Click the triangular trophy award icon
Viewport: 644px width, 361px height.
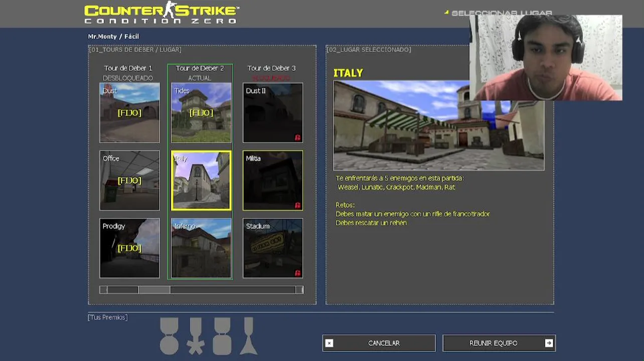coord(248,336)
